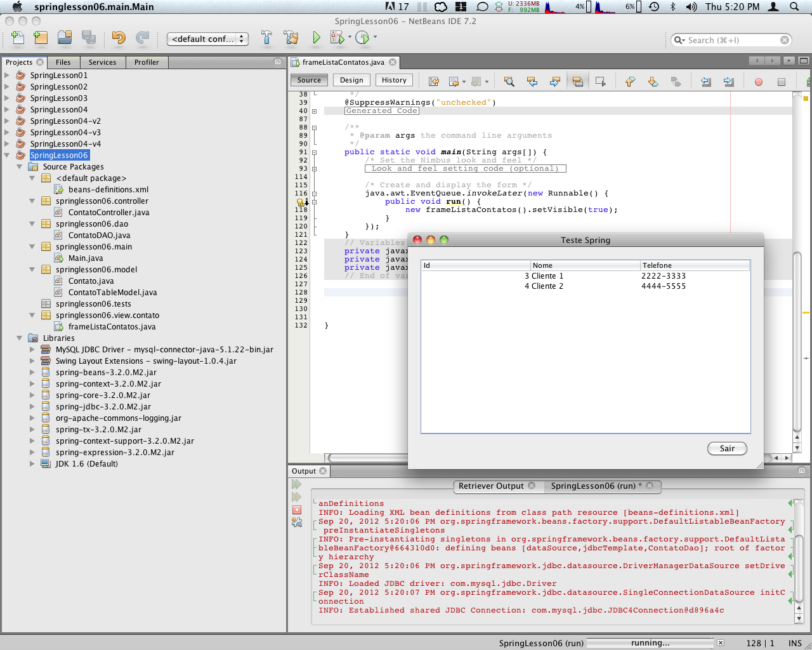Image resolution: width=812 pixels, height=650 pixels.
Task: Click the Undo arrow in main toolbar
Action: [x=119, y=38]
